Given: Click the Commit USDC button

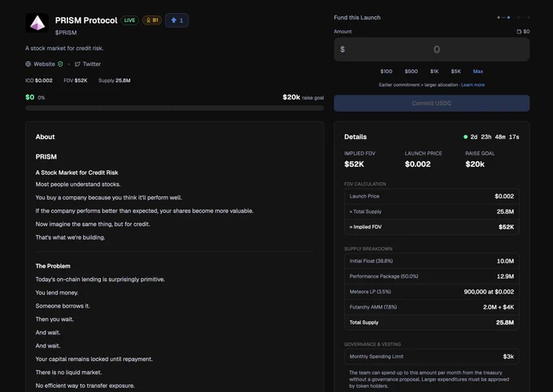Looking at the screenshot, I should [431, 103].
